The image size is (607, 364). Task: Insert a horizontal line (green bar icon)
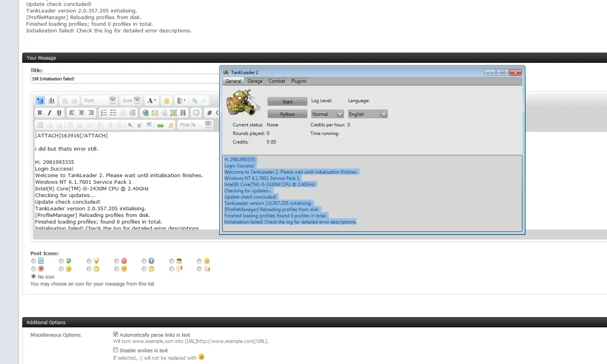[x=160, y=125]
